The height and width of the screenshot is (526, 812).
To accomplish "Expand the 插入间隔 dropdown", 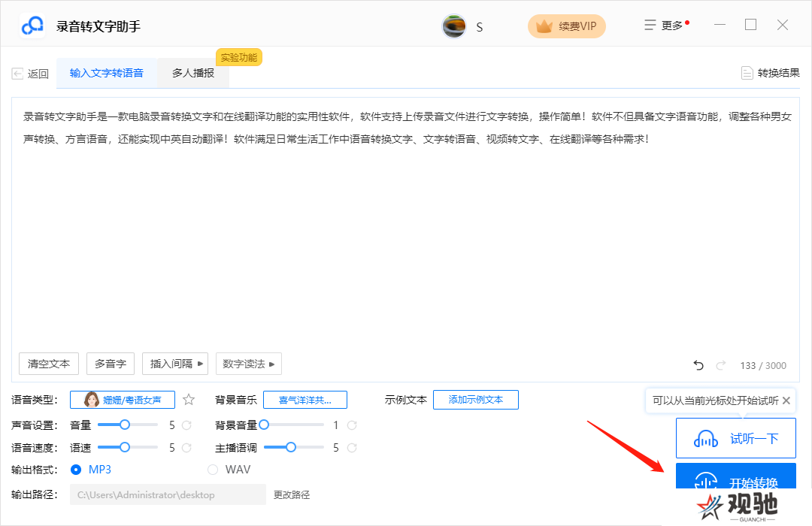I will [x=175, y=364].
